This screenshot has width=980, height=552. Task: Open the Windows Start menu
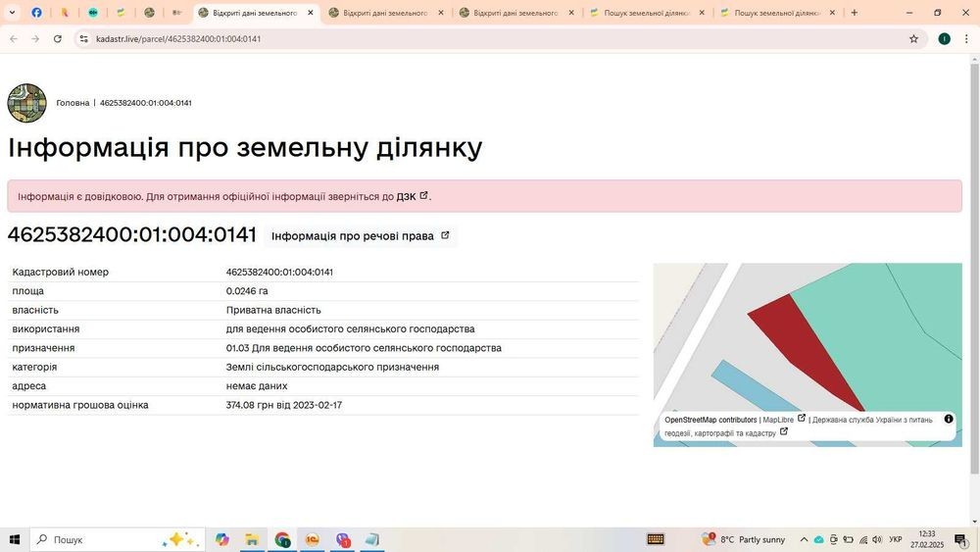point(15,539)
